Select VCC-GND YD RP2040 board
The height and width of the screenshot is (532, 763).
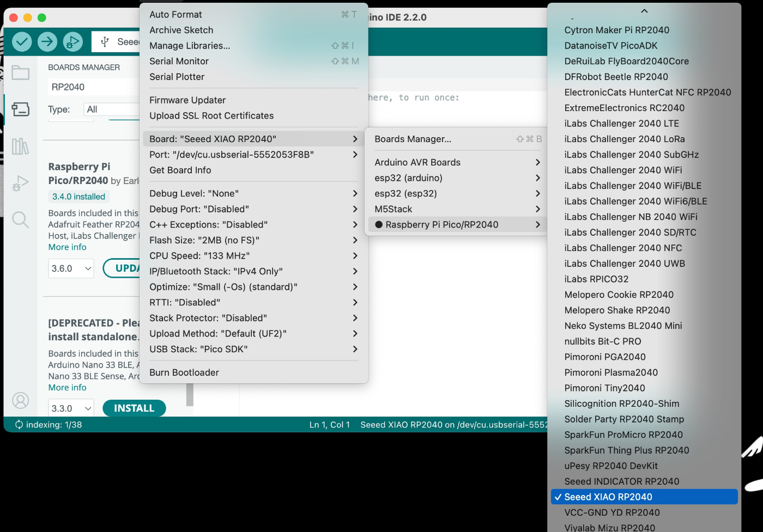644,512
